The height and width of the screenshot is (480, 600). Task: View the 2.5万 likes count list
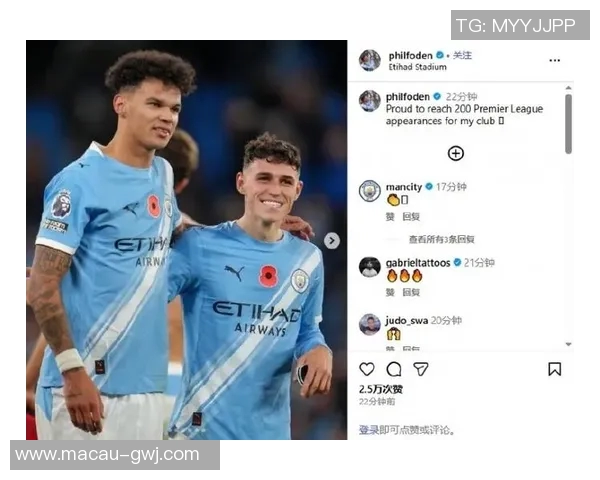[381, 390]
